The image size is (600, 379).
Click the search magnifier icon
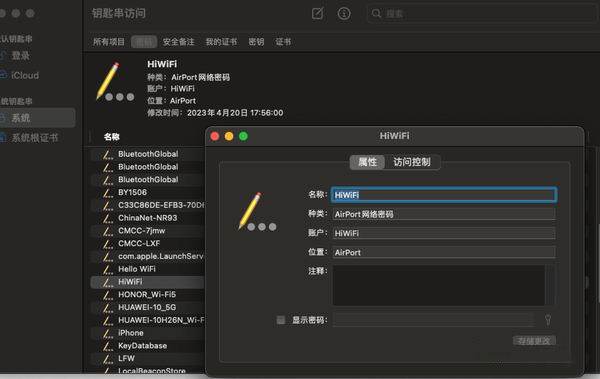pyautogui.click(x=376, y=14)
